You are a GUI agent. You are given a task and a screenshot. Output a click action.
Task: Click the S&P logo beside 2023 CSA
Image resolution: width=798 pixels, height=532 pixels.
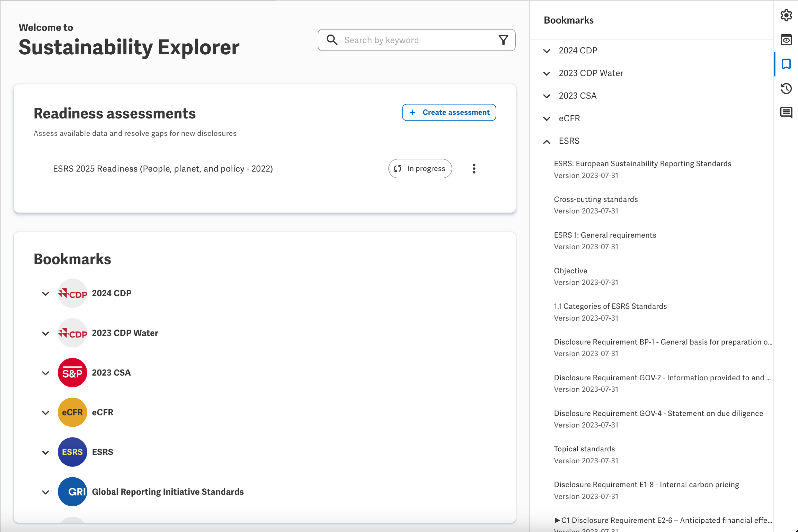(x=72, y=372)
